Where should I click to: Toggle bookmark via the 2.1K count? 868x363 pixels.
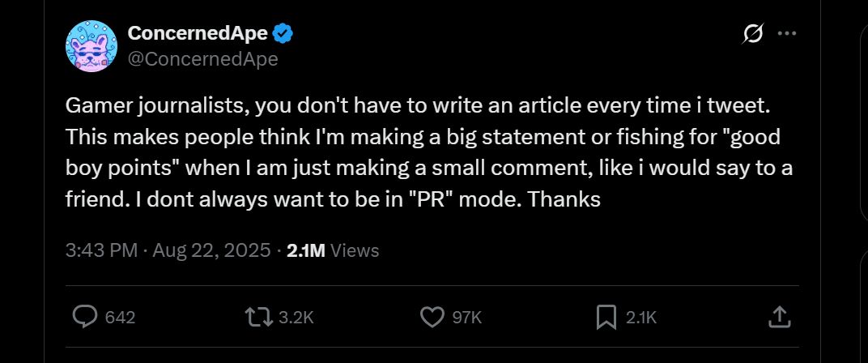(642, 318)
